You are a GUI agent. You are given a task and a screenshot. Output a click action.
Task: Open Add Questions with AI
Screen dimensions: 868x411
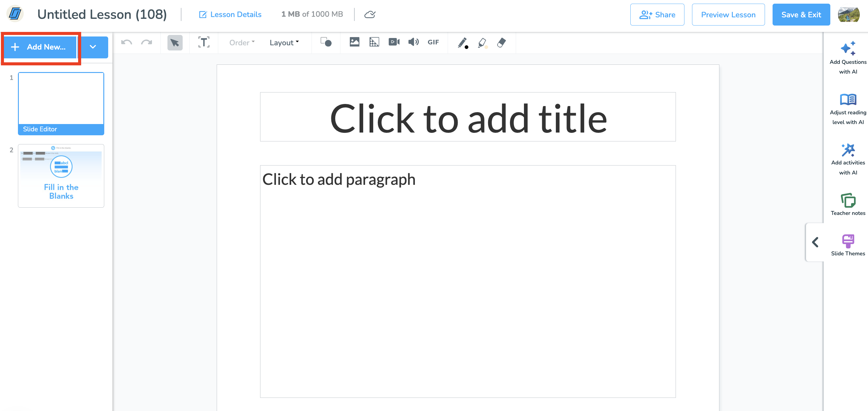tap(848, 58)
